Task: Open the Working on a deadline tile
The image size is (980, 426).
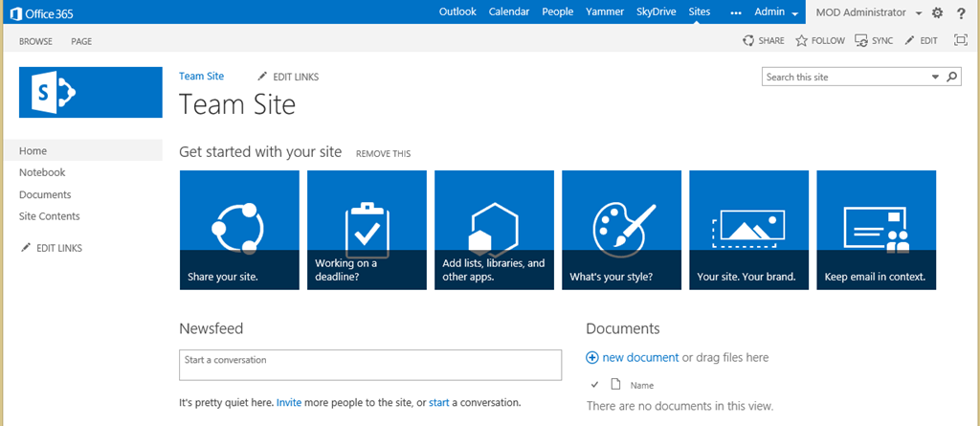Action: pos(367,230)
